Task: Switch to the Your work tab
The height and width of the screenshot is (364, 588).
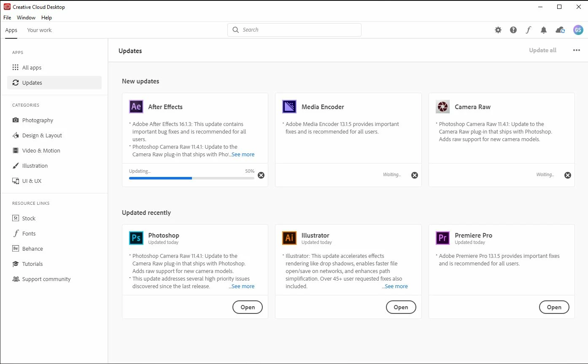Action: [39, 30]
